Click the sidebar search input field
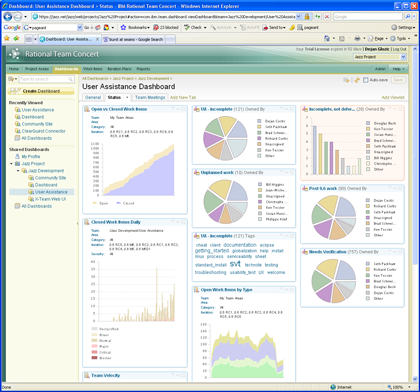The width and height of the screenshot is (420, 392). click(x=46, y=79)
